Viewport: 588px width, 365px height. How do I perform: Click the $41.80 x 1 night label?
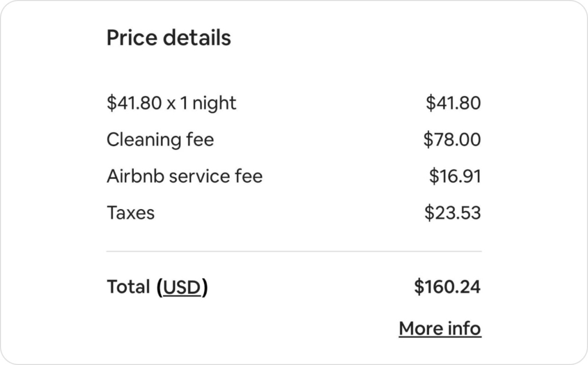coord(171,102)
